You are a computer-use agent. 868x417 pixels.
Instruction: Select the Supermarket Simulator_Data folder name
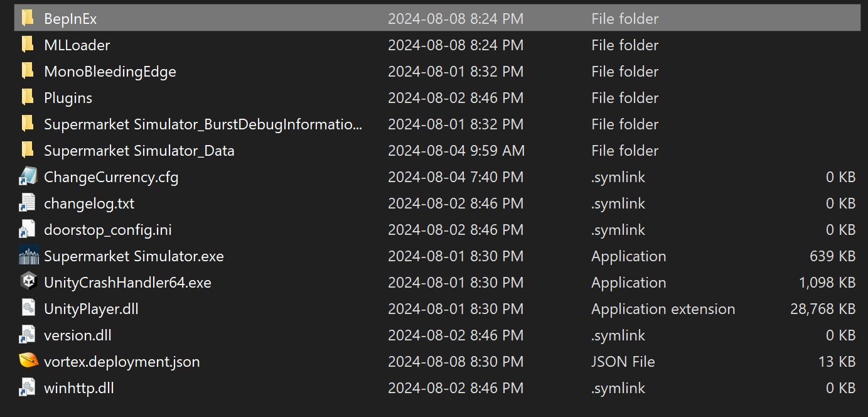click(139, 151)
